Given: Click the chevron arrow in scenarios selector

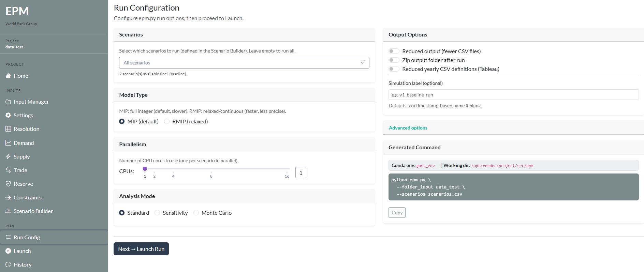Looking at the screenshot, I should pos(362,63).
